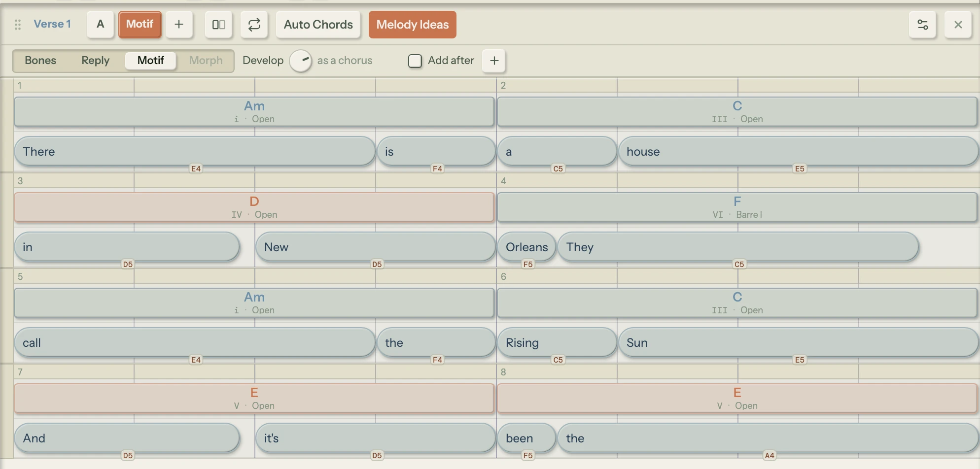Image resolution: width=980 pixels, height=469 pixels.
Task: Select the E chord in bar 7
Action: click(254, 398)
